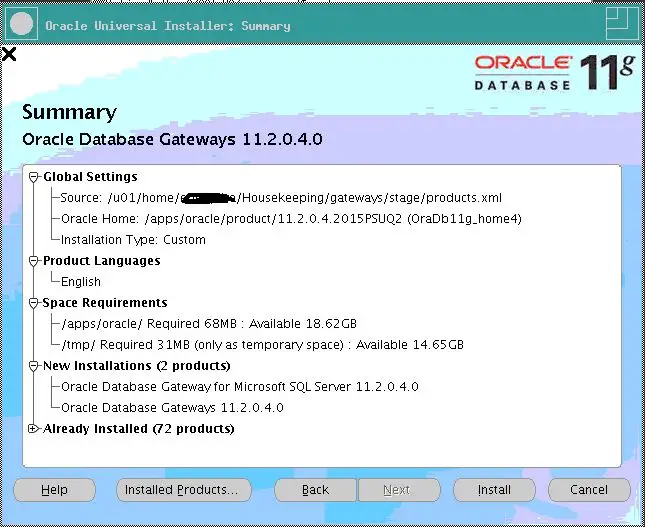Viewport: 645px width, 527px height.
Task: Select the English language row
Action: point(81,282)
